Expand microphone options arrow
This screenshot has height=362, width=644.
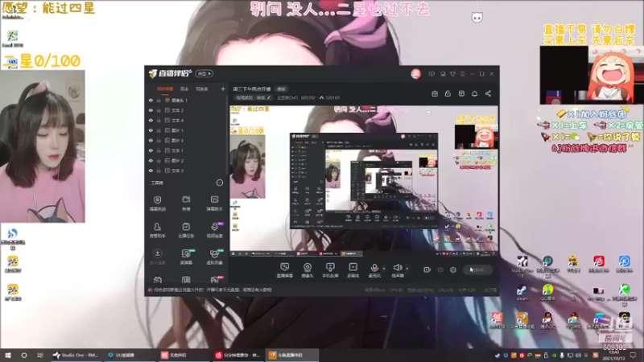(x=384, y=269)
